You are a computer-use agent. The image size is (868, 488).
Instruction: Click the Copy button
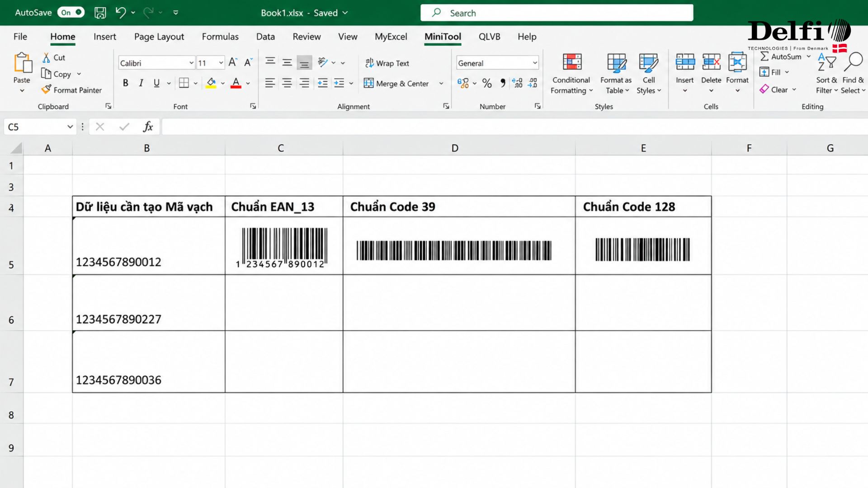click(56, 74)
